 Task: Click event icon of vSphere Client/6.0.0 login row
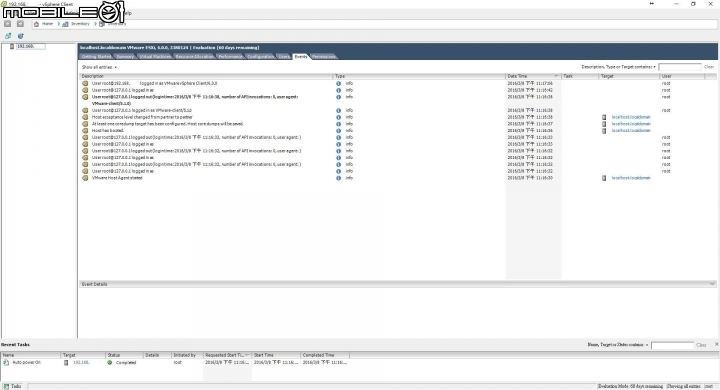coord(85,84)
